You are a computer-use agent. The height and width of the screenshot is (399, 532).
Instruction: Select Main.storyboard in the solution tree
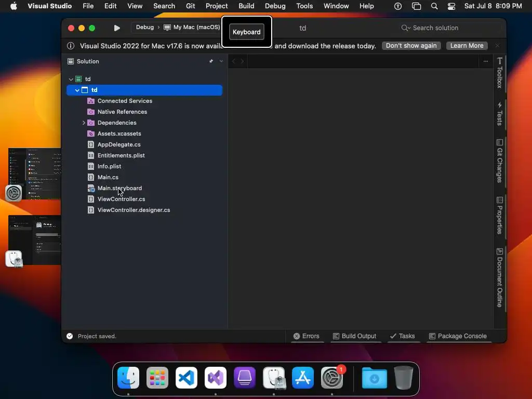tap(119, 188)
